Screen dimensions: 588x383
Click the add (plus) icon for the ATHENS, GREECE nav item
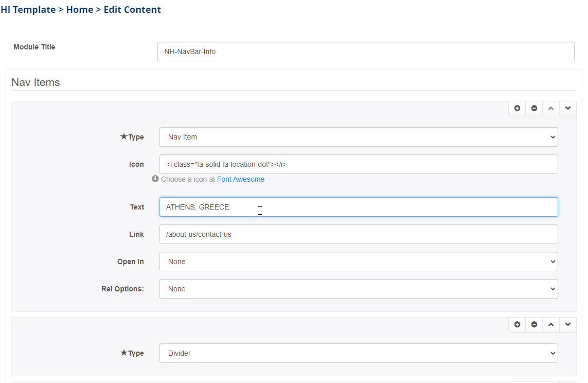(517, 109)
